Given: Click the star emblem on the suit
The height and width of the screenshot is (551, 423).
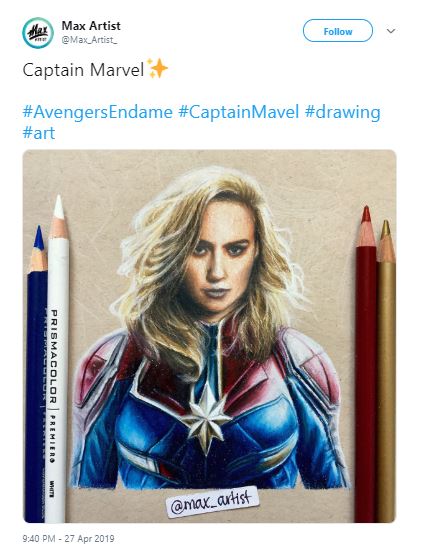Looking at the screenshot, I should point(207,418).
